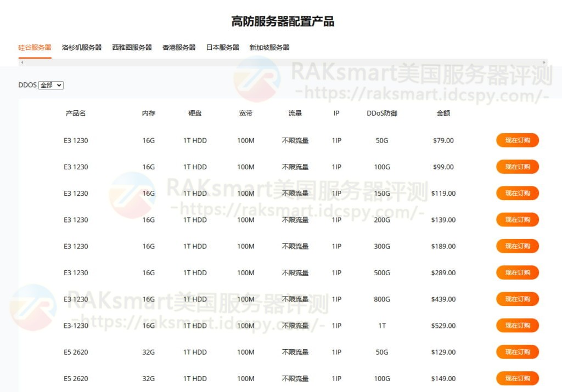
Task: Order the $189.00 server with 300G protection
Action: [516, 246]
